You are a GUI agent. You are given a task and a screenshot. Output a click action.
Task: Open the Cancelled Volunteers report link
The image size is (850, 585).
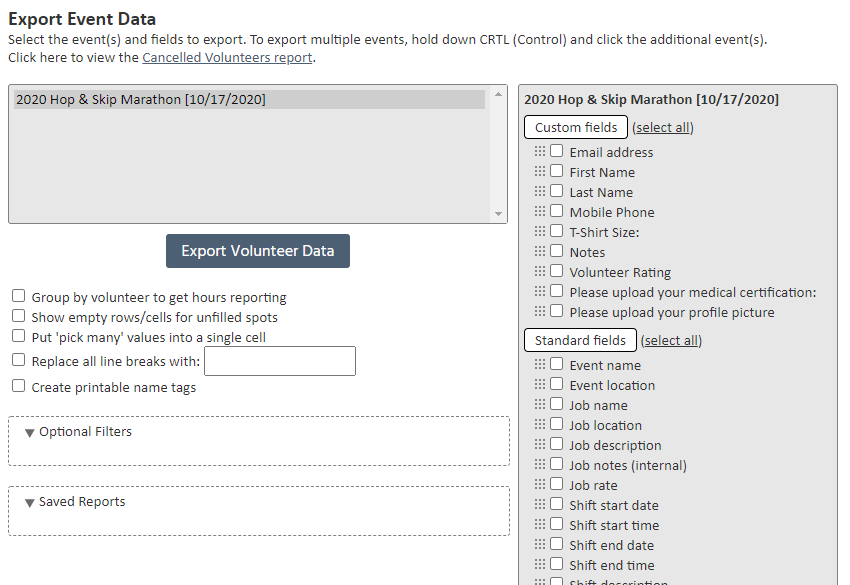227,58
